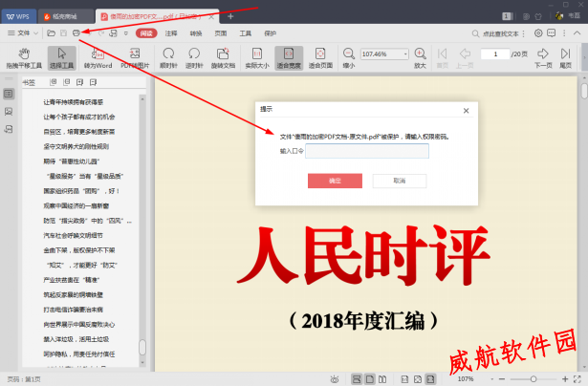Open bookmark 向世界展示中国反腐败决心
This screenshot has width=588, height=386.
point(79,325)
